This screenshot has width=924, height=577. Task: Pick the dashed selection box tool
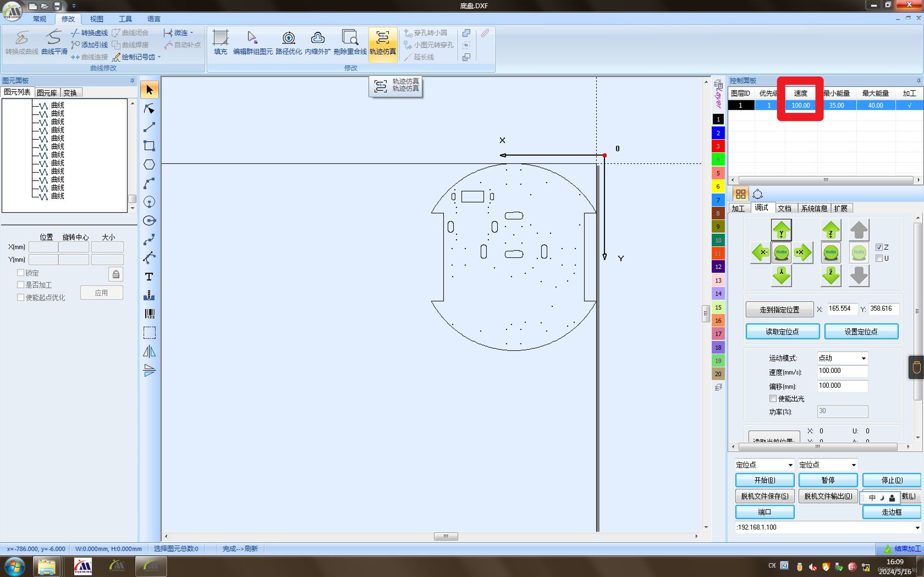point(149,332)
